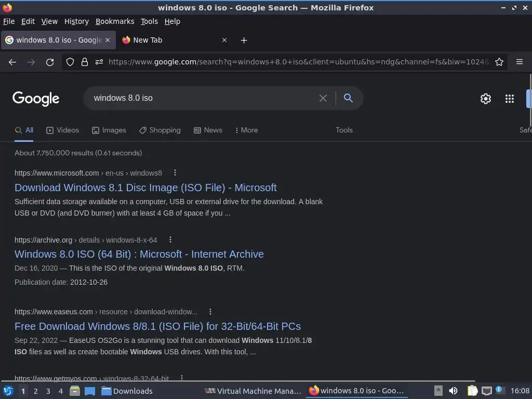The height and width of the screenshot is (399, 532).
Task: Open options for the microsoft.com result
Action: [x=175, y=172]
